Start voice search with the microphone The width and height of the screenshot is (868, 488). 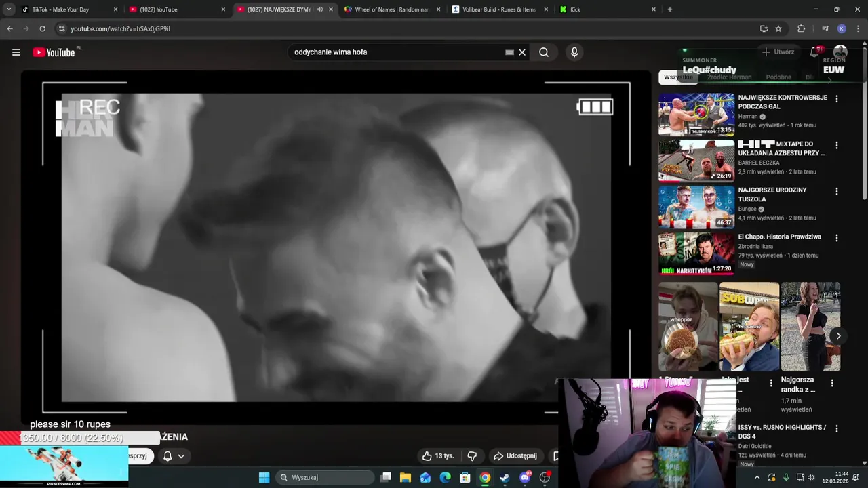point(574,52)
